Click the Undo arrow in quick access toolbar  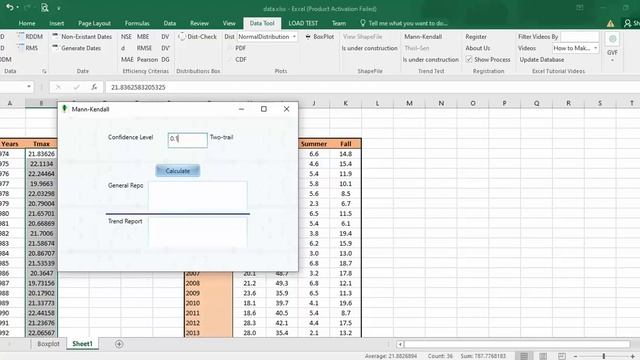[x=10, y=7]
